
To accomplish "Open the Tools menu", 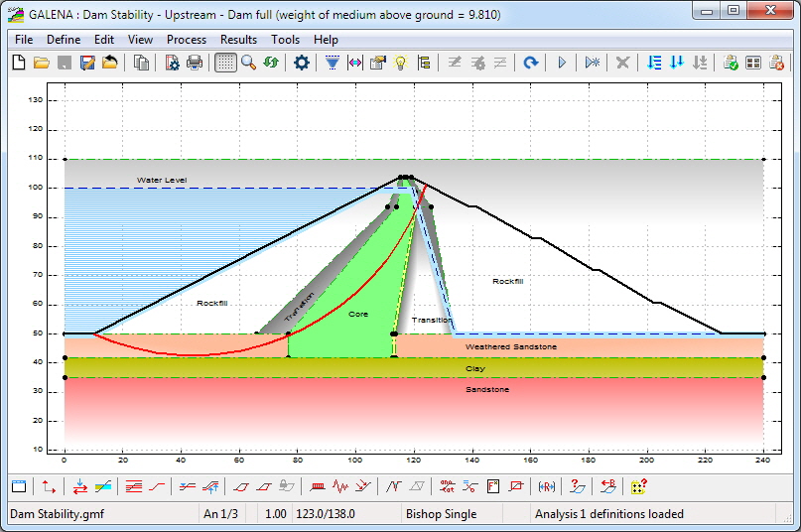I will click(285, 40).
